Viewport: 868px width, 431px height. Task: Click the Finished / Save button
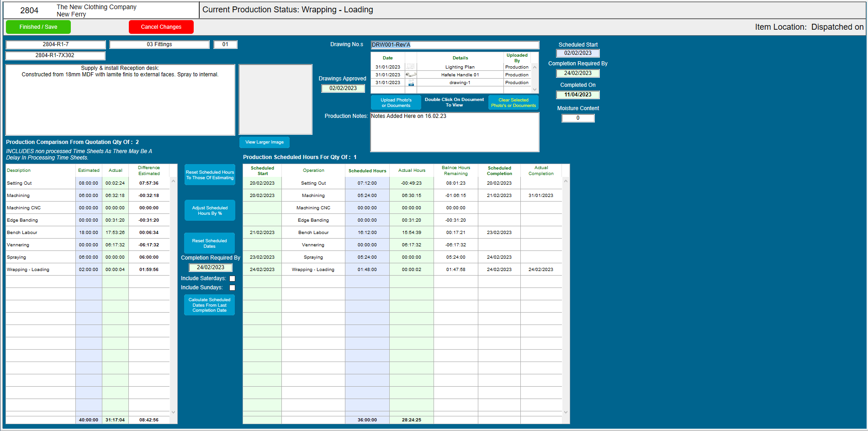(x=38, y=27)
